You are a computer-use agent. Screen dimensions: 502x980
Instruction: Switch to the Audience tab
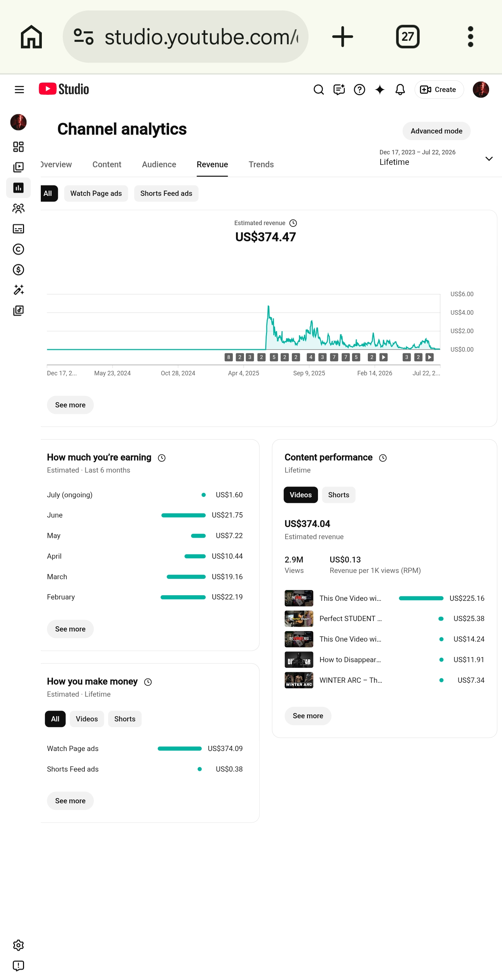click(159, 164)
